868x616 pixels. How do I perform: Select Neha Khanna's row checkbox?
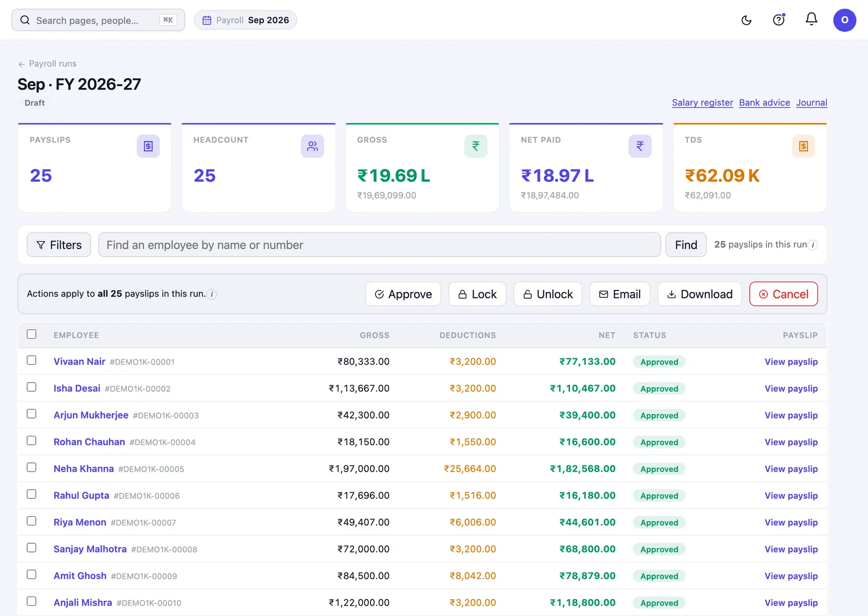pos(31,467)
